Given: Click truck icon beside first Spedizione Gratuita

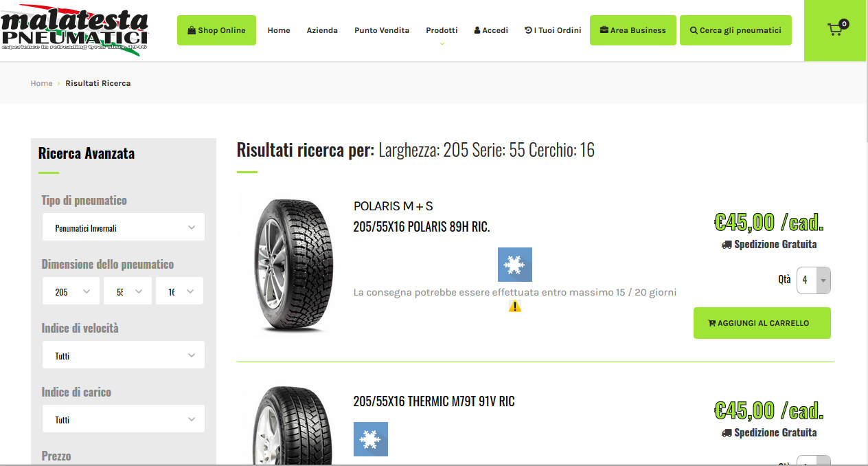Looking at the screenshot, I should (x=727, y=245).
